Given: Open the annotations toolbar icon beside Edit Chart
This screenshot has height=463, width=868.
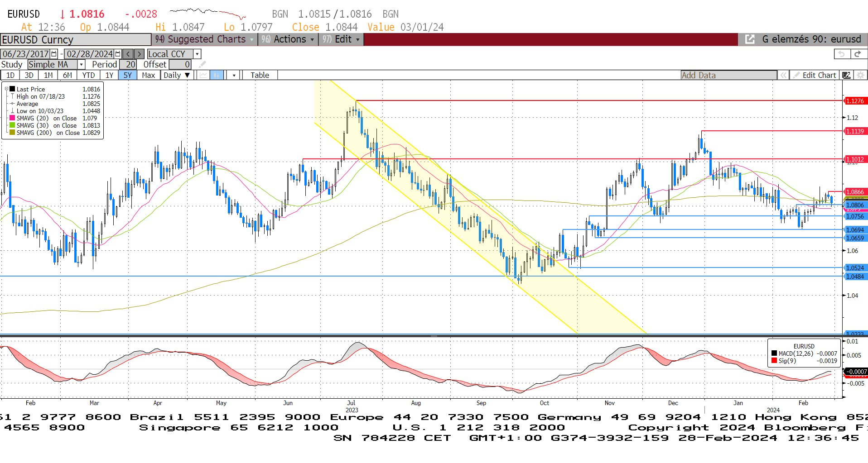Looking at the screenshot, I should point(846,75).
